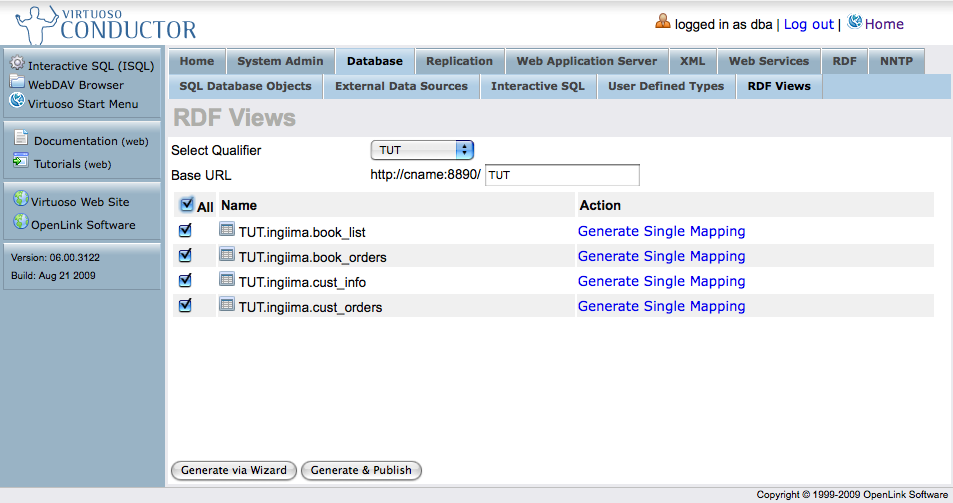
Task: Click the Tutorials icon in sidebar
Action: point(20,162)
